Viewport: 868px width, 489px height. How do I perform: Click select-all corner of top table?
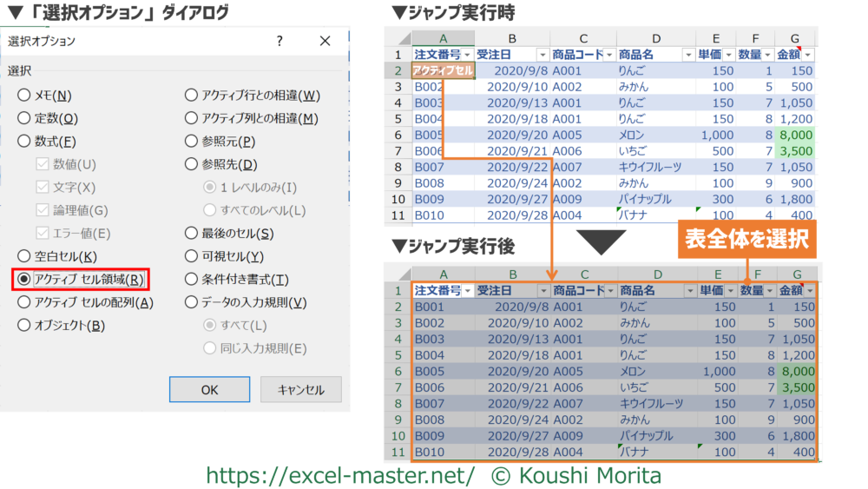tap(398, 37)
